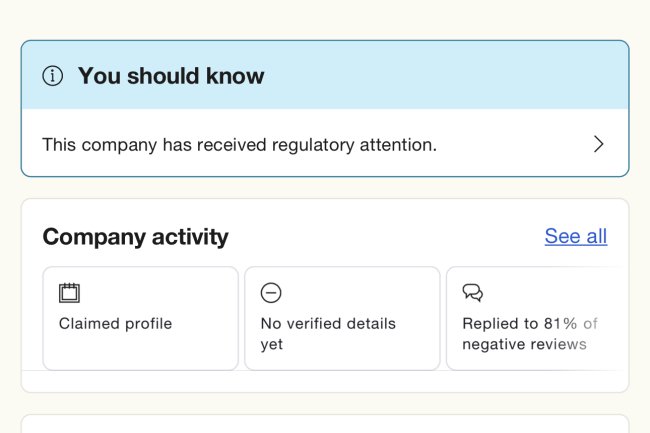The image size is (650, 433).
Task: Click the calendar icon on Claimed profile
Action: click(x=69, y=293)
